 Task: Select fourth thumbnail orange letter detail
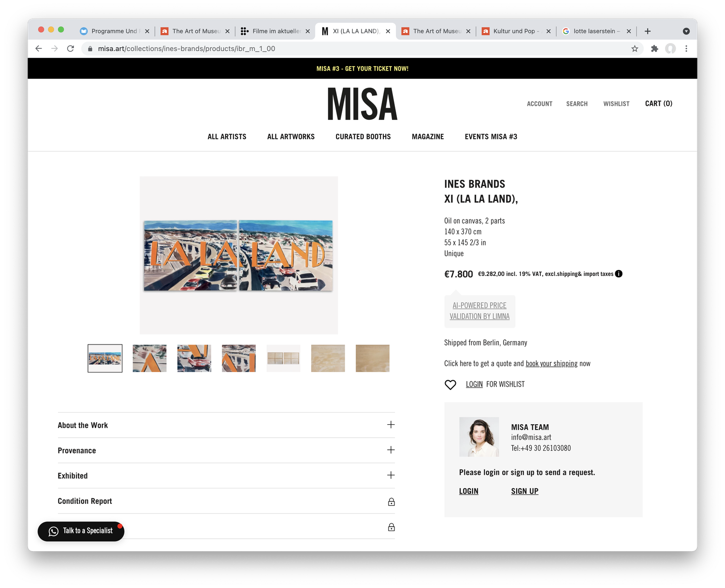[239, 359]
